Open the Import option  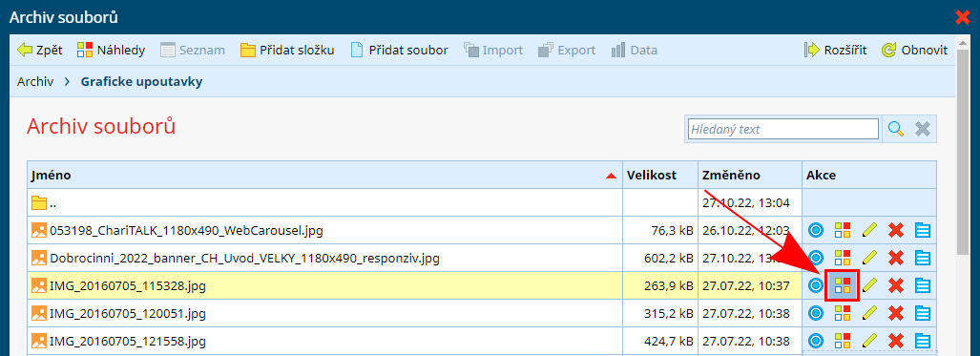tap(493, 50)
